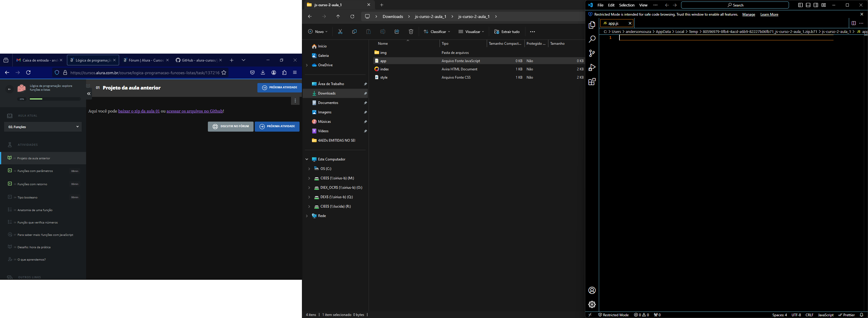868x318 pixels.
Task: Open Novo dropdown in File Explorer
Action: point(318,32)
